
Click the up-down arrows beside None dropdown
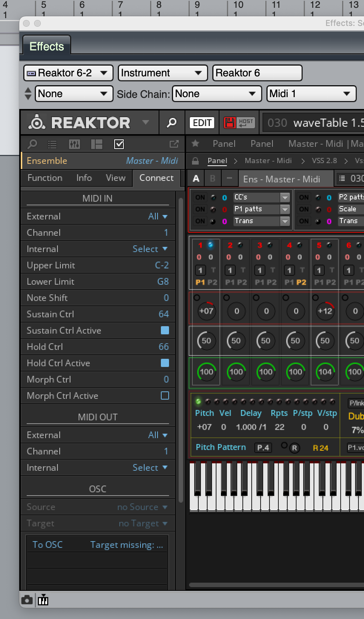coord(28,93)
